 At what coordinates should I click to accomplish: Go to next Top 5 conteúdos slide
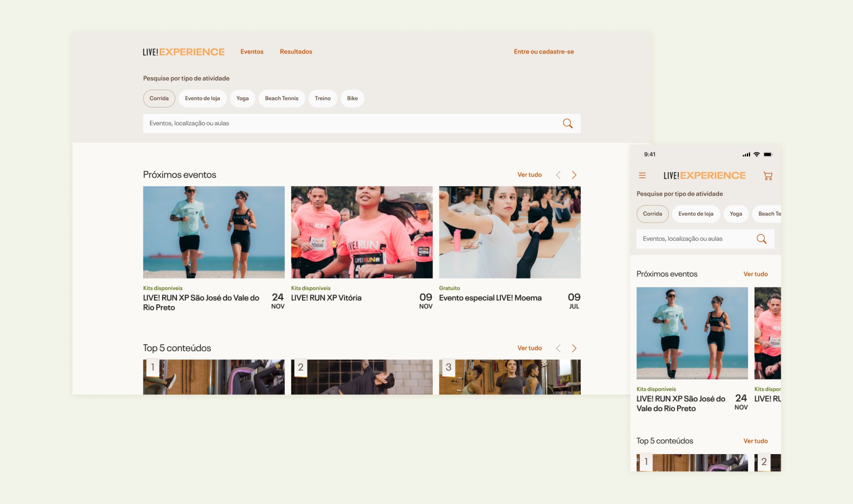pos(574,348)
